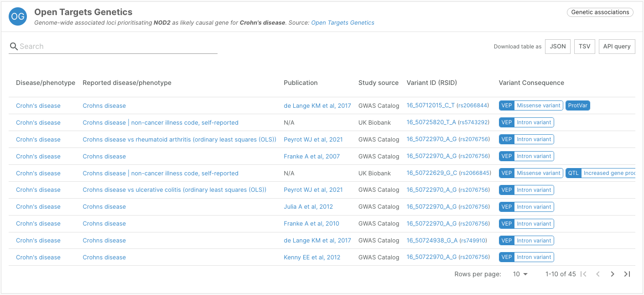The width and height of the screenshot is (644, 295).
Task: Open Crohns disease vs rheumatoid arthritis study link
Action: pyautogui.click(x=179, y=139)
